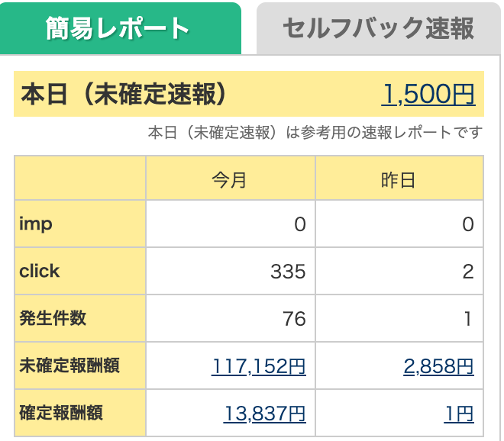This screenshot has height=441, width=504.
Task: Open yesterday's 1円 confirmed reward link
Action: (x=459, y=414)
